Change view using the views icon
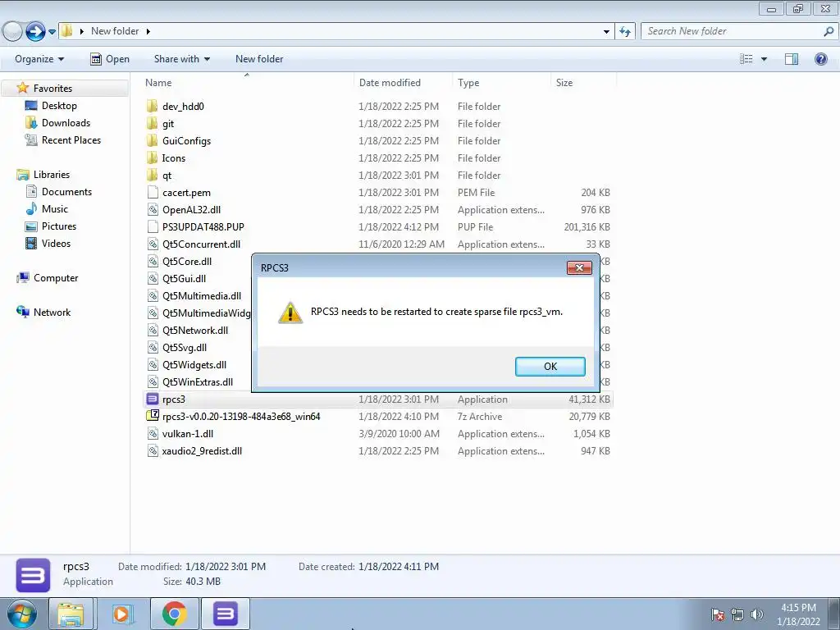This screenshot has width=840, height=630. click(746, 59)
